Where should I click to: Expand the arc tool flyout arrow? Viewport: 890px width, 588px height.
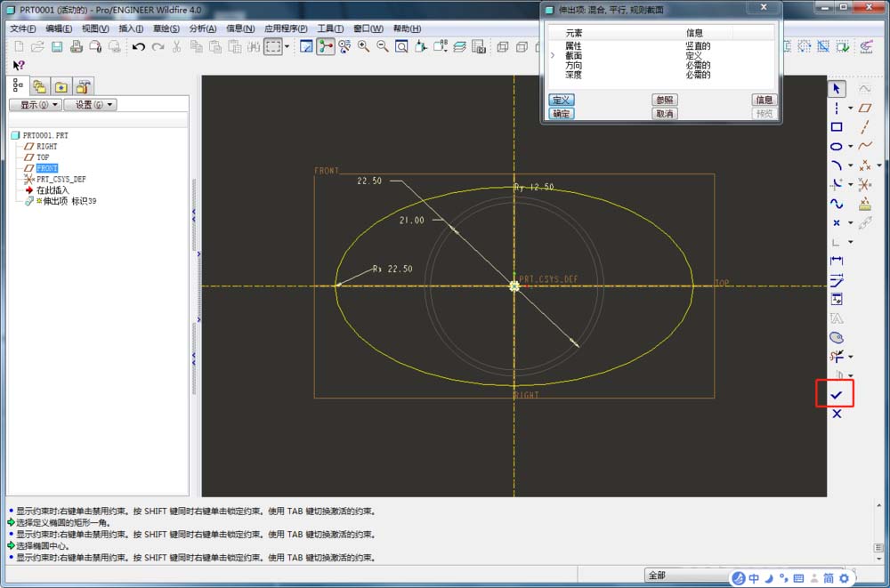[850, 165]
